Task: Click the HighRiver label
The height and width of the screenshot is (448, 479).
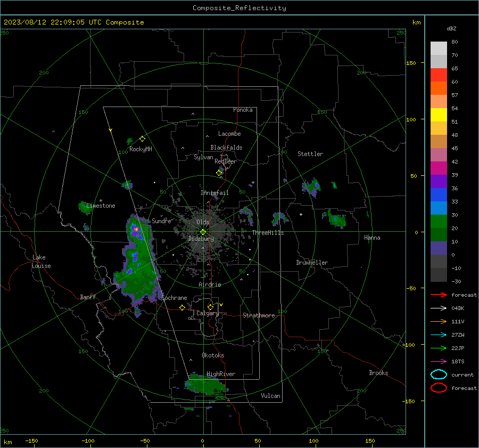Action: (x=221, y=374)
